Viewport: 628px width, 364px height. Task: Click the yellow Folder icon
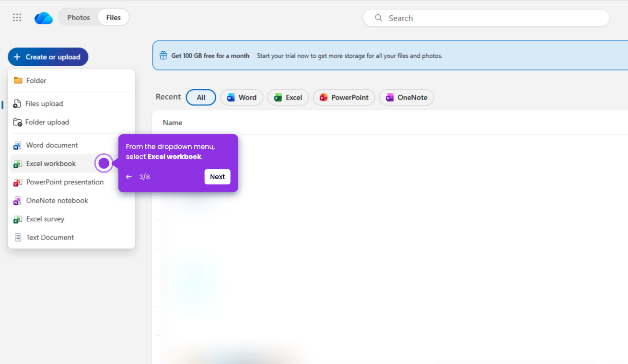[x=18, y=80]
